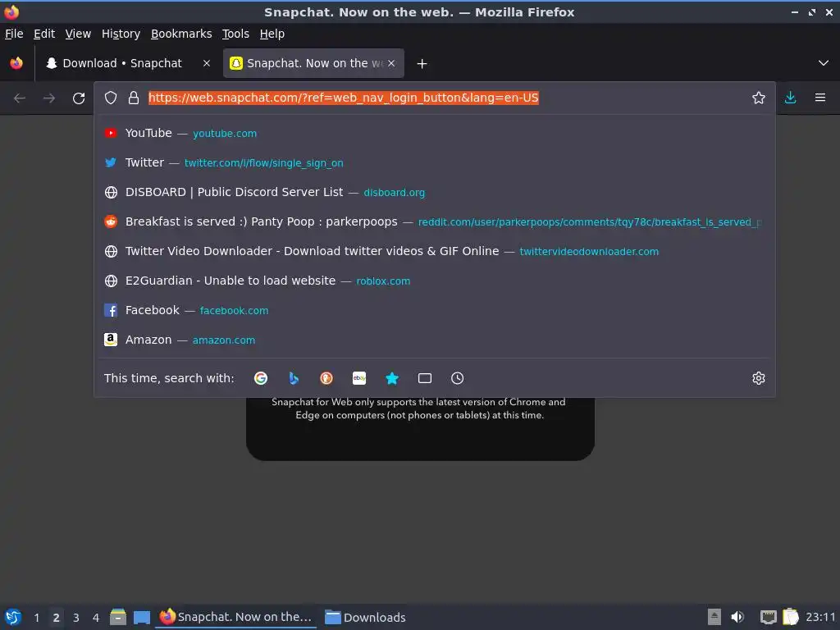Search in Bookmarks star icon

tap(392, 378)
